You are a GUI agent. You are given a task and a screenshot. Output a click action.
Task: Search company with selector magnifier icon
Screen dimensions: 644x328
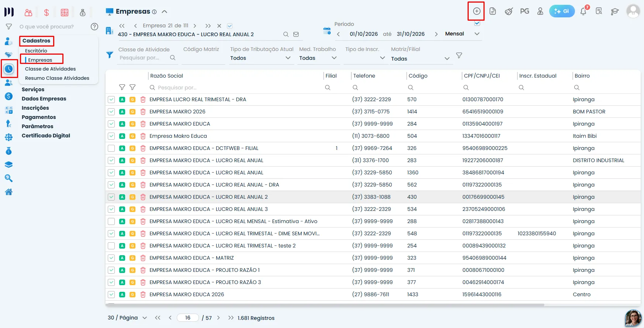pos(286,34)
